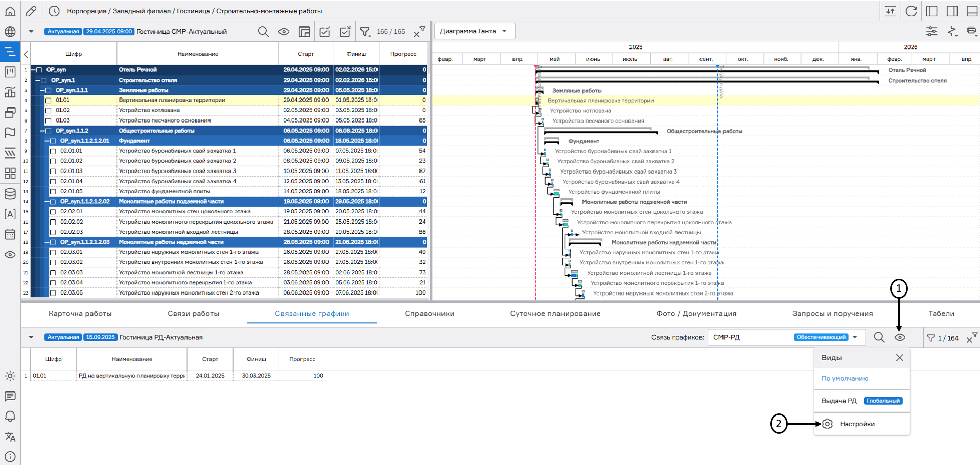Click the refresh icon in top bar
This screenshot has width=980, height=465.
tap(911, 11)
